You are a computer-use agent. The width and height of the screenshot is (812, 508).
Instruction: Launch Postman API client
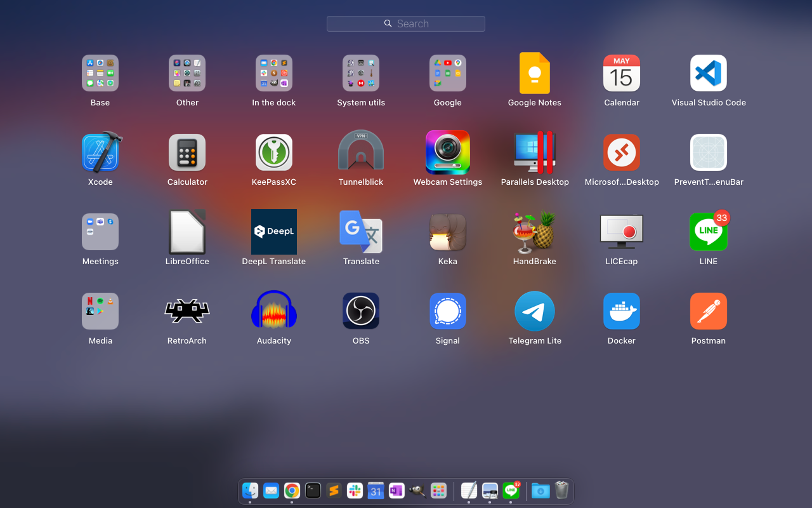coord(709,311)
